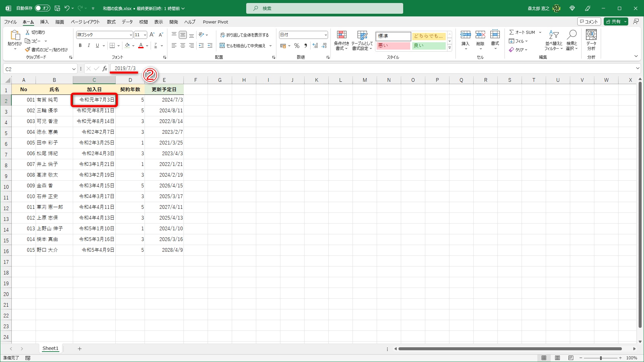Click the コメント button

coord(589,21)
